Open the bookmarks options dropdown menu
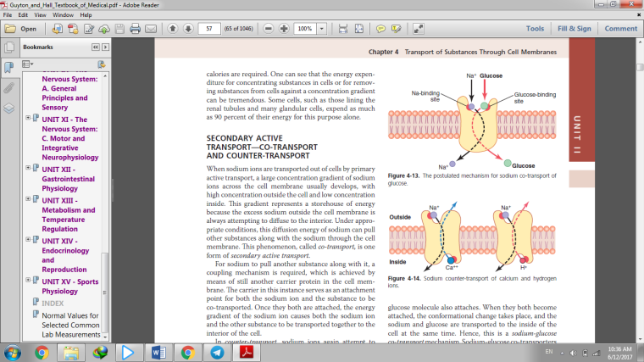 [28, 64]
